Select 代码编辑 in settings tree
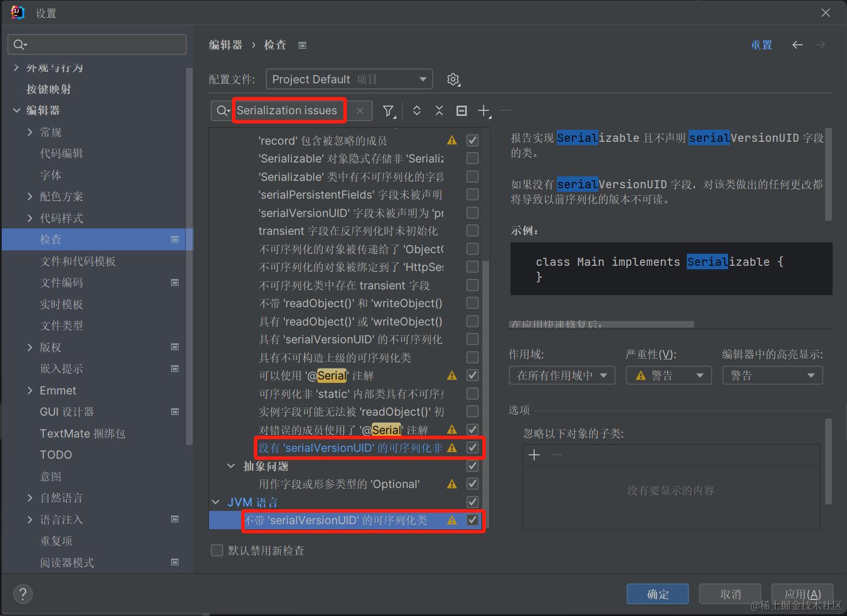The image size is (847, 616). coord(61,153)
